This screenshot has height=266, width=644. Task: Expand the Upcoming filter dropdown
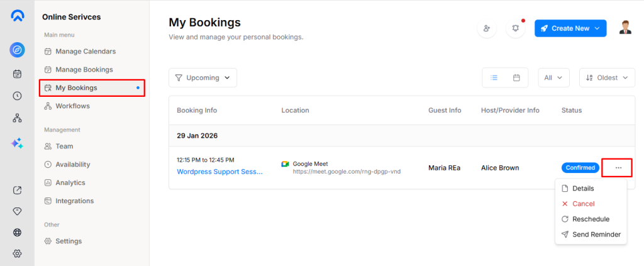203,77
